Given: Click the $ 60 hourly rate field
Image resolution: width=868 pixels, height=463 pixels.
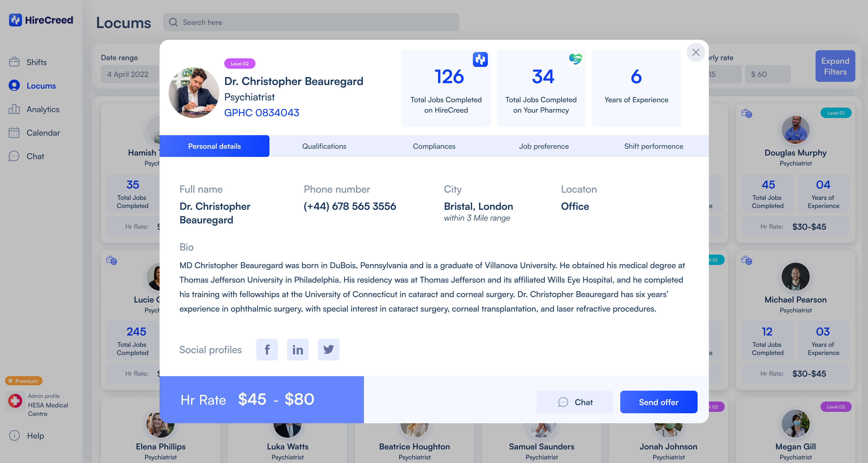Looking at the screenshot, I should (x=768, y=74).
